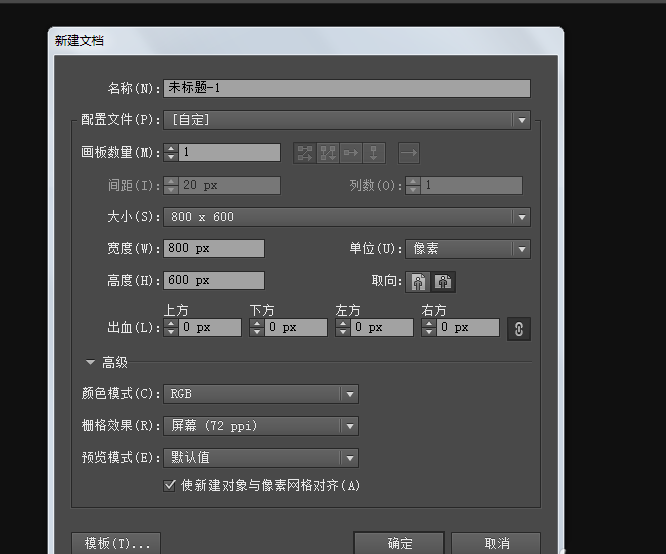Click the right-to-left layout arrow icon
The width and height of the screenshot is (666, 554).
(409, 153)
